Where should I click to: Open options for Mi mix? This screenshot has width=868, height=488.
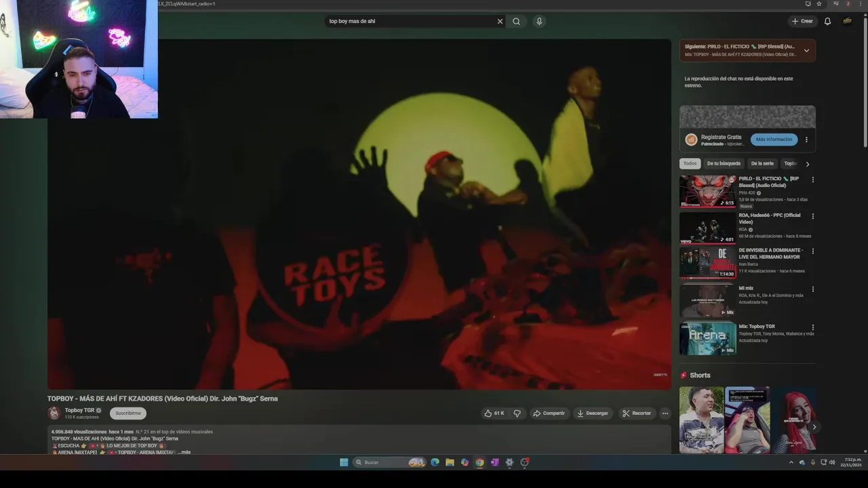[813, 289]
